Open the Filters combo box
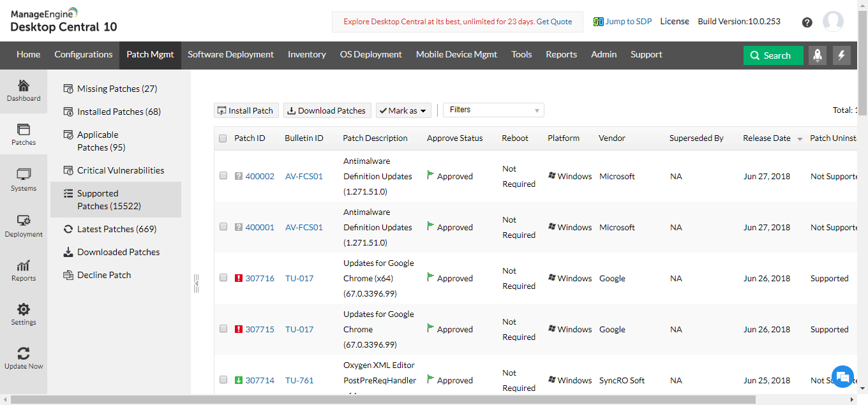868x405 pixels. (493, 110)
